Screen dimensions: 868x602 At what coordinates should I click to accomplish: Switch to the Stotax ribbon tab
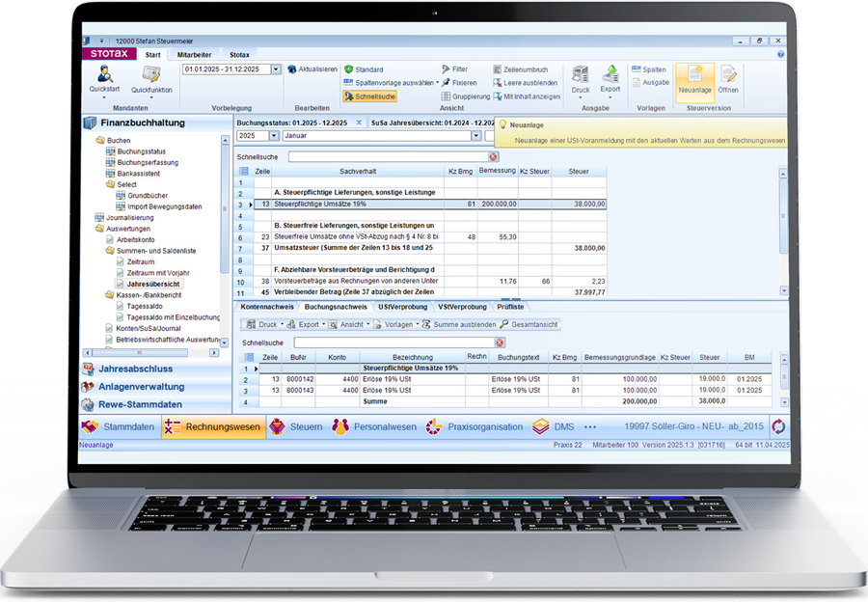point(239,55)
